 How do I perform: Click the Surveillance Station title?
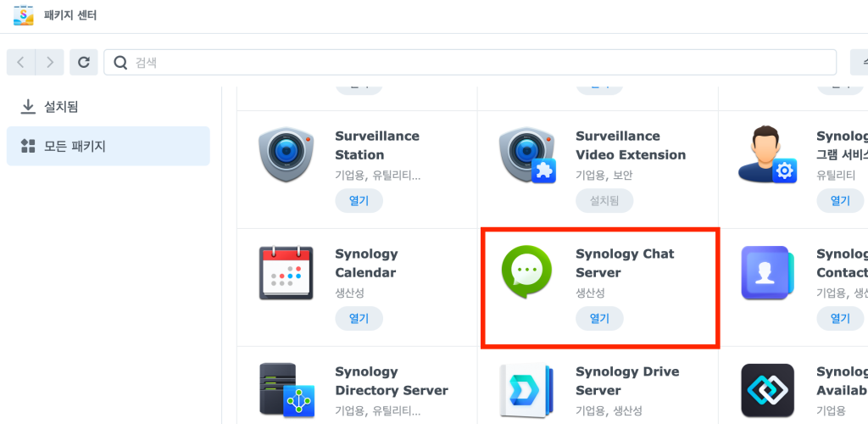(x=377, y=146)
